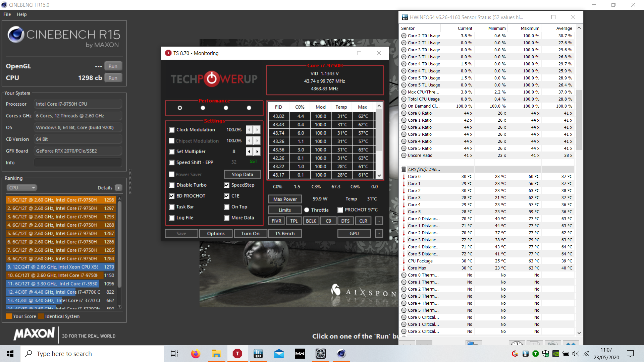The width and height of the screenshot is (644, 362).
Task: Enable the Clock Modulation checkbox
Action: click(172, 130)
